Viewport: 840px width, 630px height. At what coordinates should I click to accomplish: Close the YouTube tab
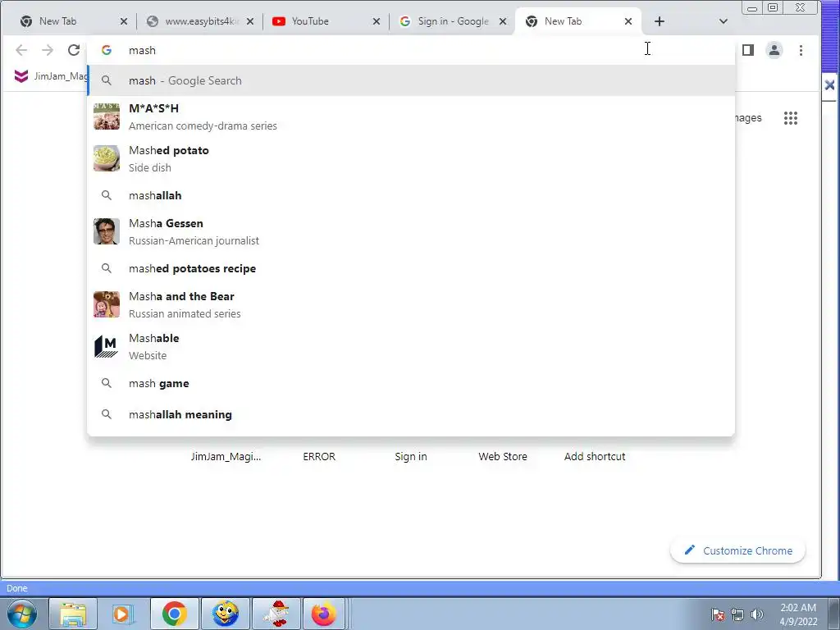[x=376, y=21]
